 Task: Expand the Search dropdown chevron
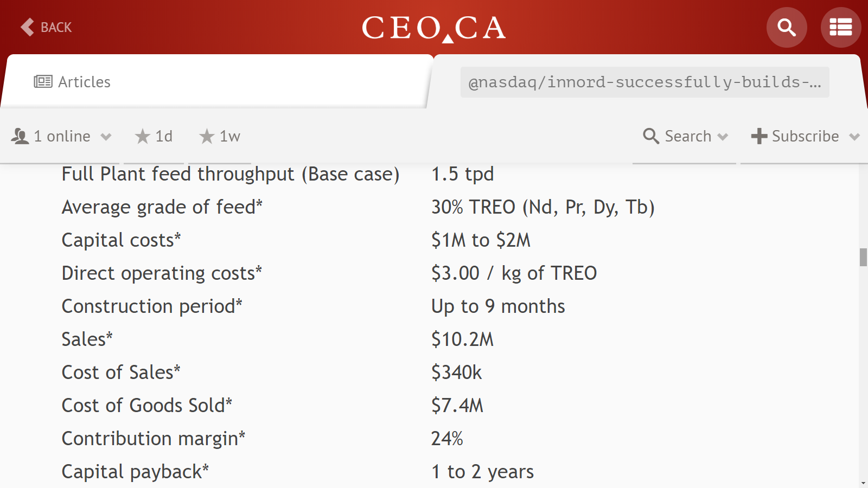coord(723,137)
